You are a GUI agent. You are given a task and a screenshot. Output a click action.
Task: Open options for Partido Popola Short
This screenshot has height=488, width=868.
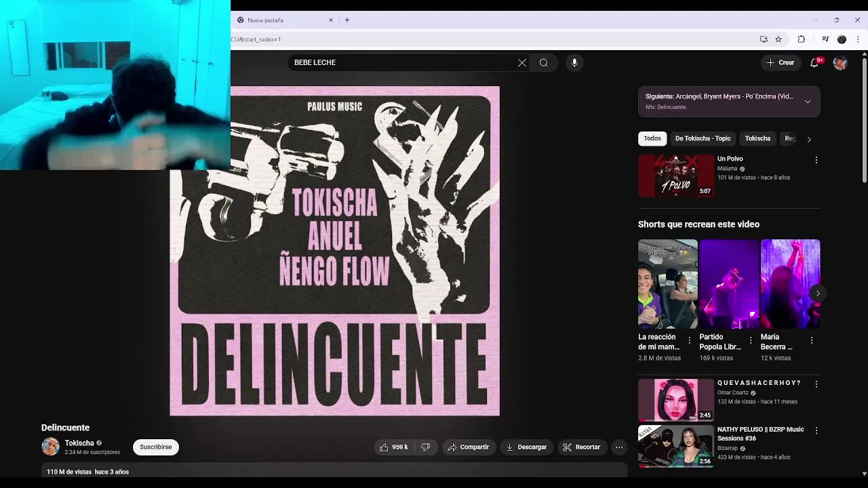tap(751, 340)
